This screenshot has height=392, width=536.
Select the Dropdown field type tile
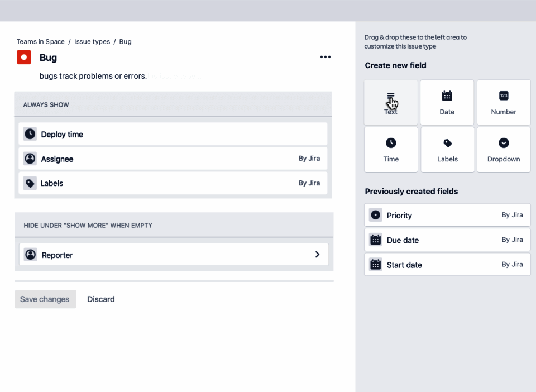click(x=504, y=150)
